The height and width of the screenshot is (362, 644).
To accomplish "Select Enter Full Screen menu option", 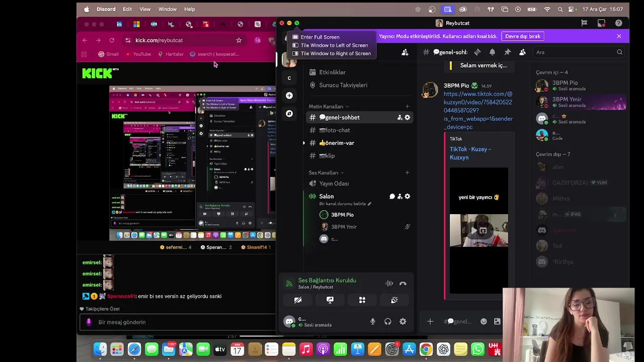I will [x=320, y=37].
